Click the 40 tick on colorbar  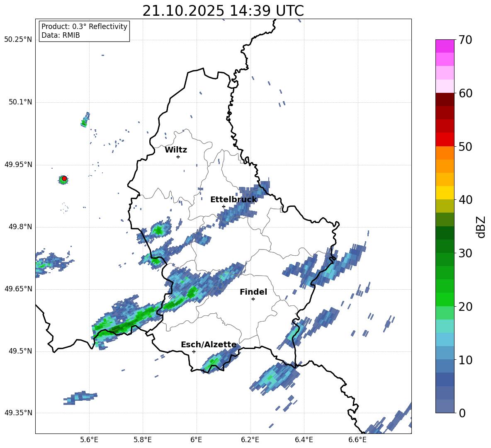point(465,200)
